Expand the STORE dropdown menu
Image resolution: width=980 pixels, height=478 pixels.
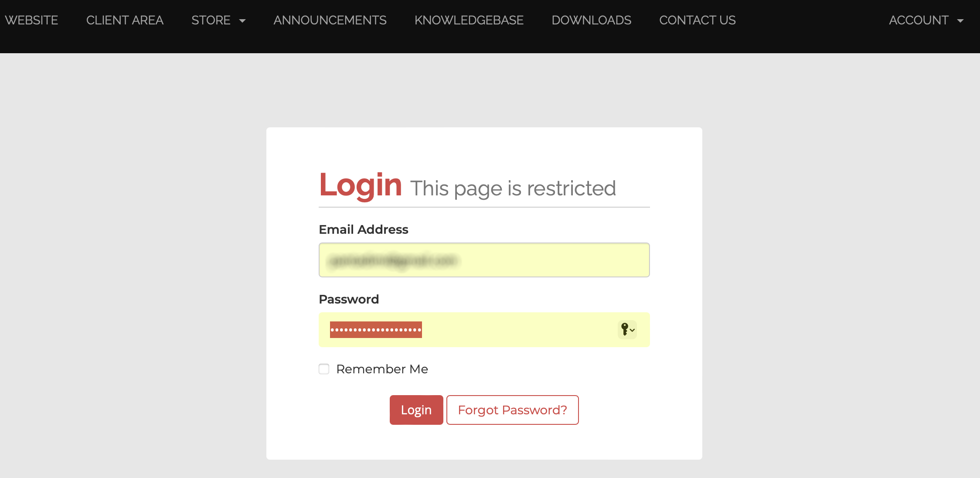point(218,20)
